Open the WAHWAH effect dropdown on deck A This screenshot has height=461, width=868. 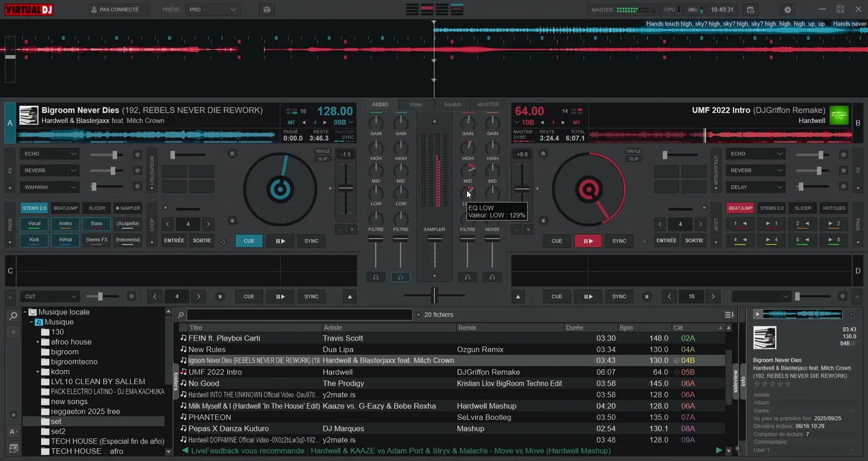coord(49,187)
